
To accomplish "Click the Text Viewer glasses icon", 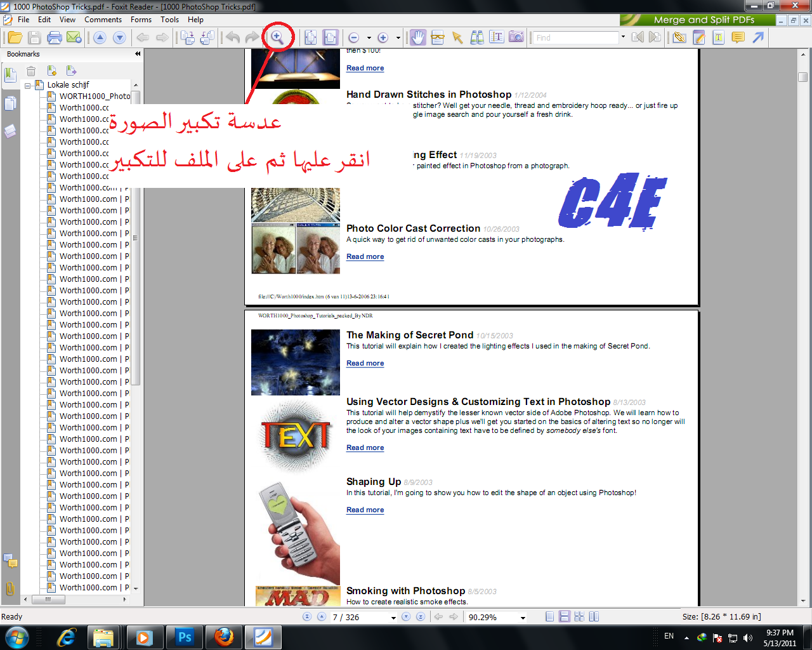I will [x=438, y=38].
